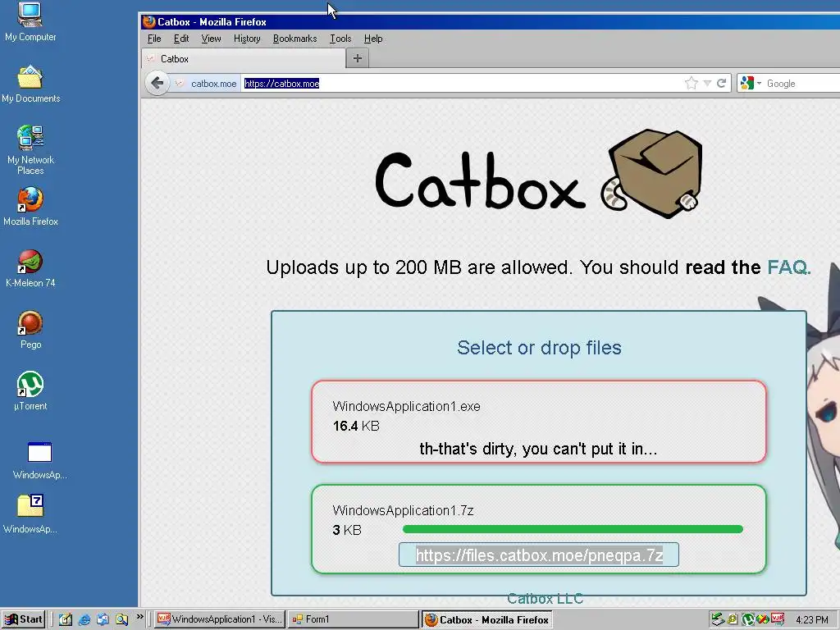This screenshot has height=630, width=840.
Task: Click green upload progress bar
Action: [573, 529]
